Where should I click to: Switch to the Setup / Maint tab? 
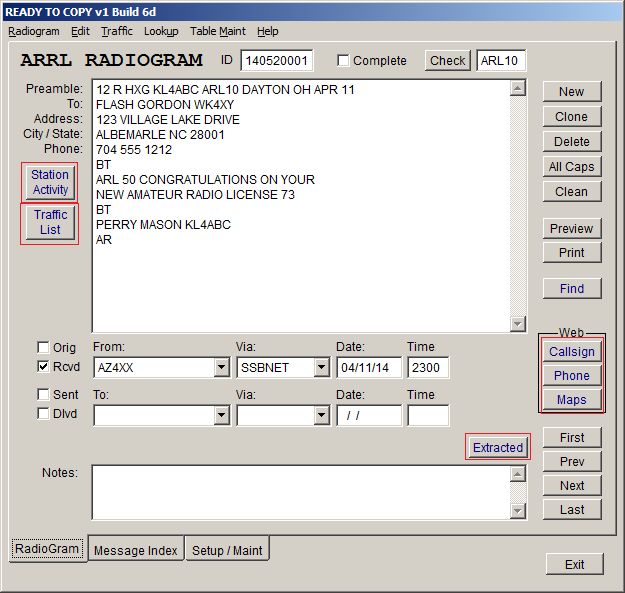tap(227, 550)
